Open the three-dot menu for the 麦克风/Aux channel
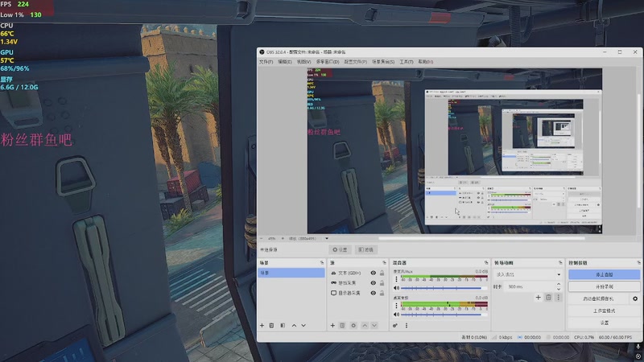644x362 pixels. click(x=396, y=279)
